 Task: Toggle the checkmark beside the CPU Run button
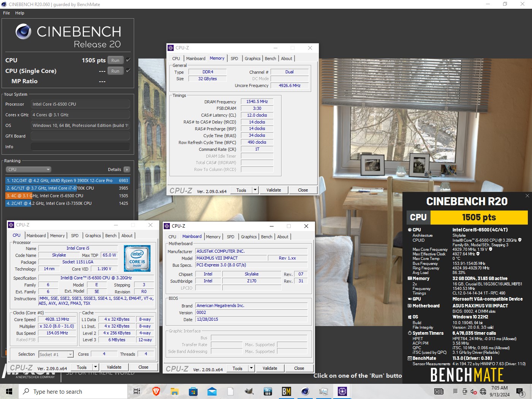pos(128,60)
